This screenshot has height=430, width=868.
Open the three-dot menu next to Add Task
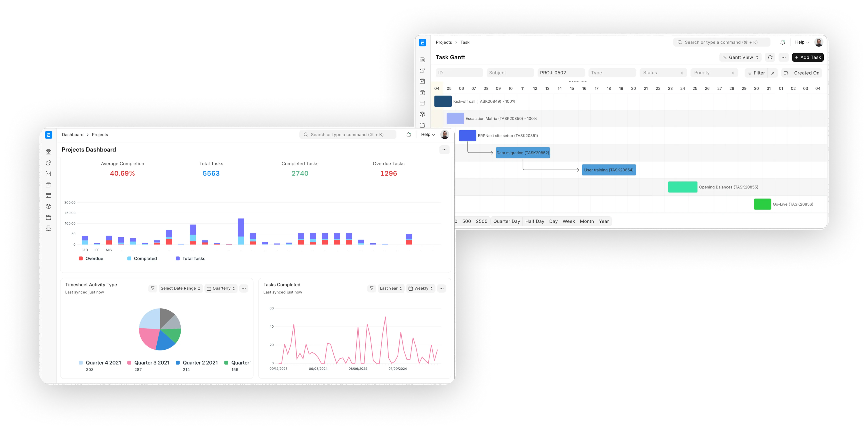point(783,57)
